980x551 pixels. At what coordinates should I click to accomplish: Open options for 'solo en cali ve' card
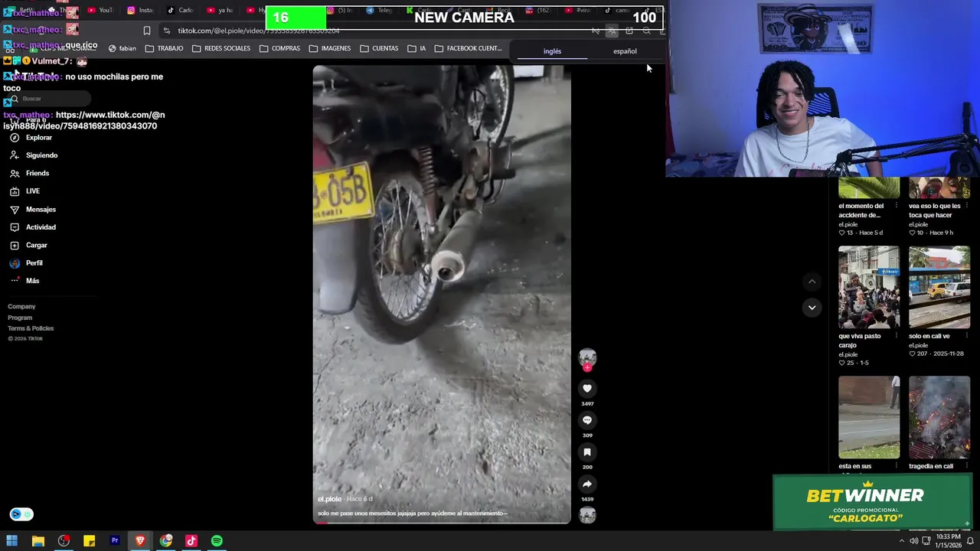tap(967, 336)
